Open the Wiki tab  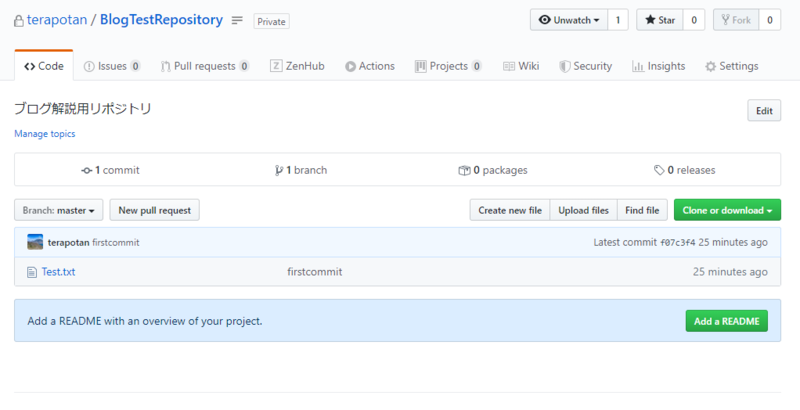(521, 66)
